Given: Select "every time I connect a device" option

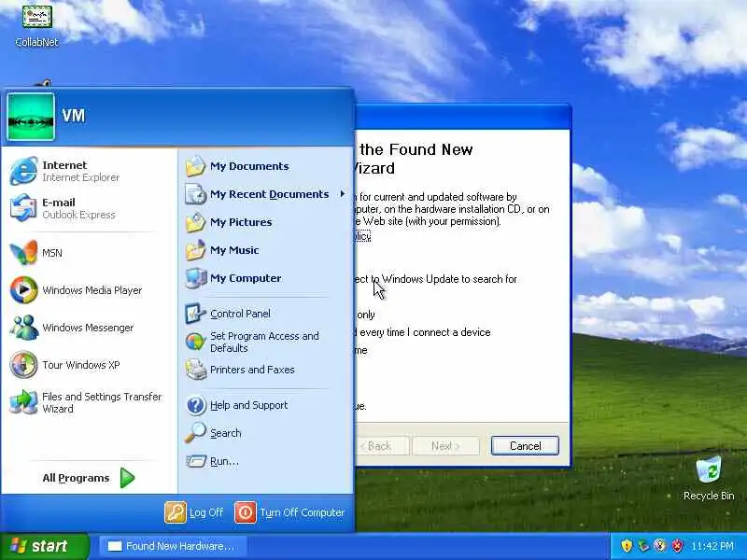Looking at the screenshot, I should (423, 332).
